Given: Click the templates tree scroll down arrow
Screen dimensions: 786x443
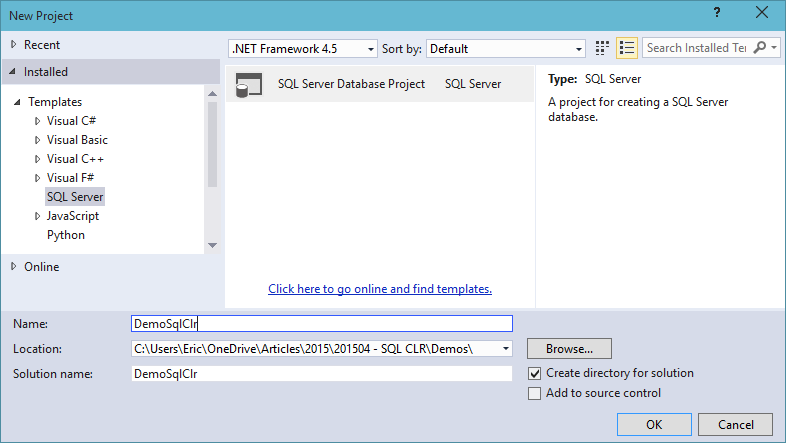Looking at the screenshot, I should [213, 246].
